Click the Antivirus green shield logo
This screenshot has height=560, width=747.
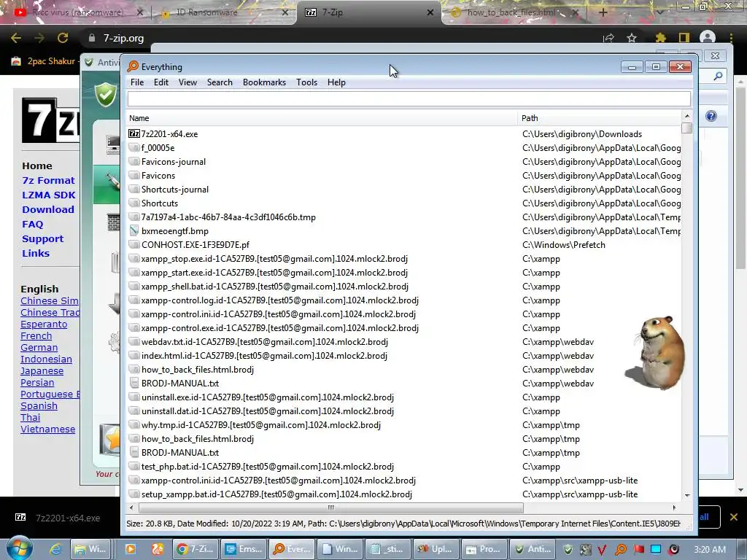(x=106, y=94)
